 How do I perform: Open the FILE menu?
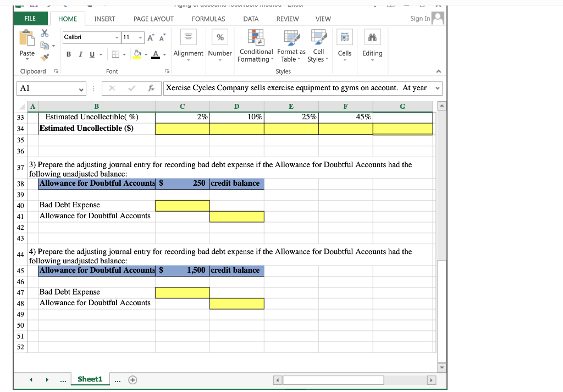coord(30,18)
